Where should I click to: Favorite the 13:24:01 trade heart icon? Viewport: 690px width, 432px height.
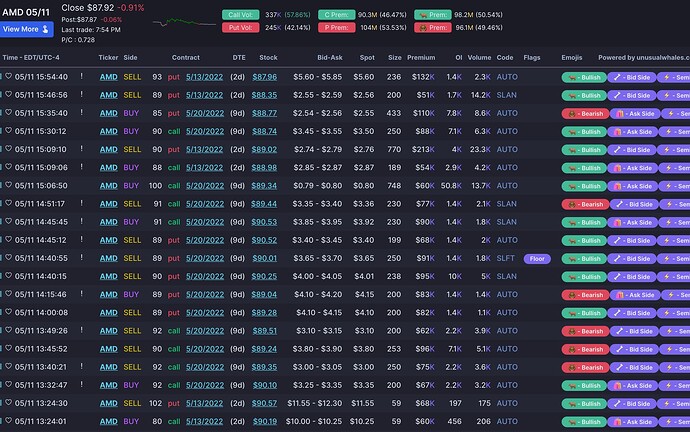pyautogui.click(x=8, y=421)
